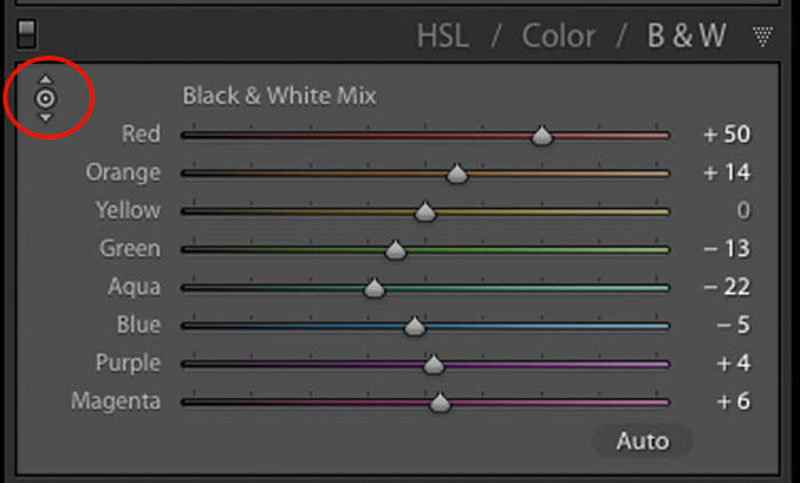Click the Aqua slider handle

coord(374,288)
